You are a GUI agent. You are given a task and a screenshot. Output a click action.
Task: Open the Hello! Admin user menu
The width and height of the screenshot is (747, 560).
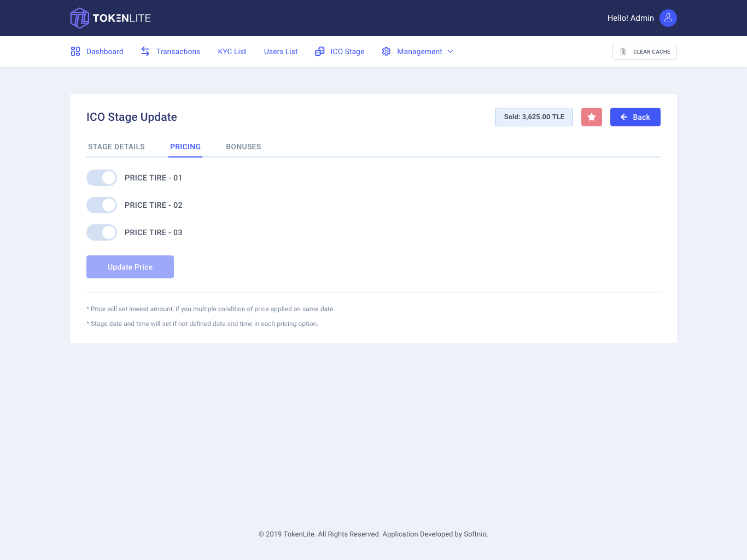(x=631, y=18)
